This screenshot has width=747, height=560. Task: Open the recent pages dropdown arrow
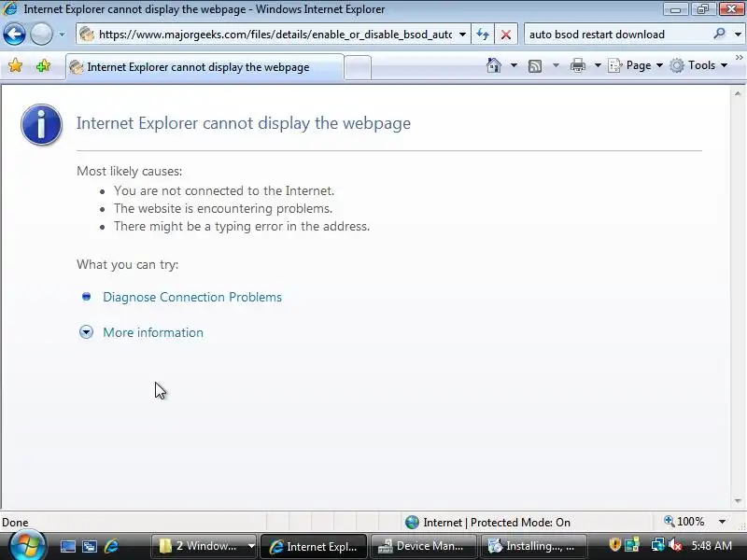coord(62,35)
